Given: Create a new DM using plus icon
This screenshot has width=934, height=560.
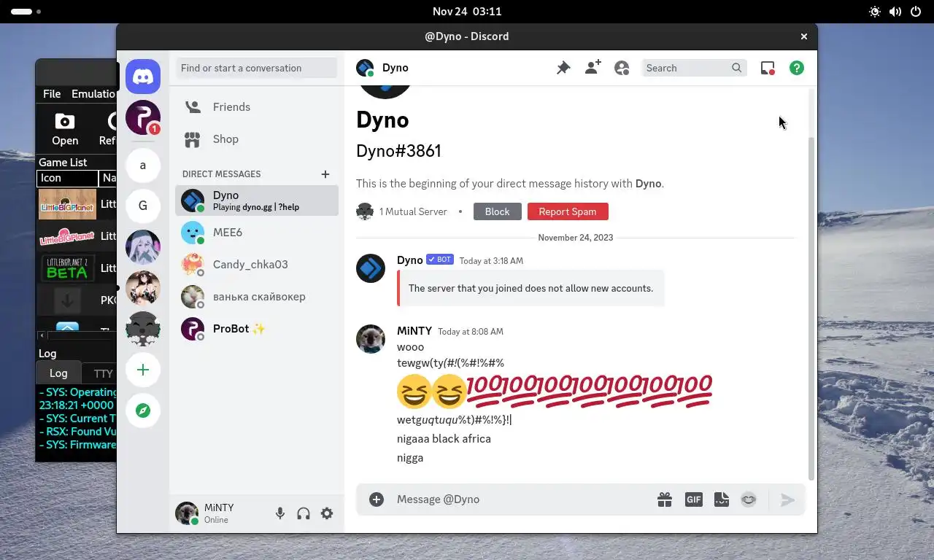Looking at the screenshot, I should tap(325, 174).
